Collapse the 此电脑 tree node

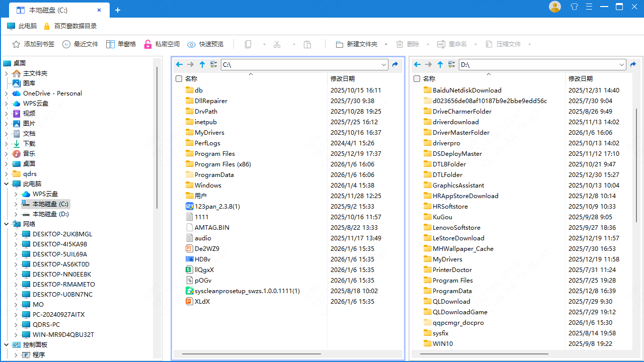(x=7, y=184)
